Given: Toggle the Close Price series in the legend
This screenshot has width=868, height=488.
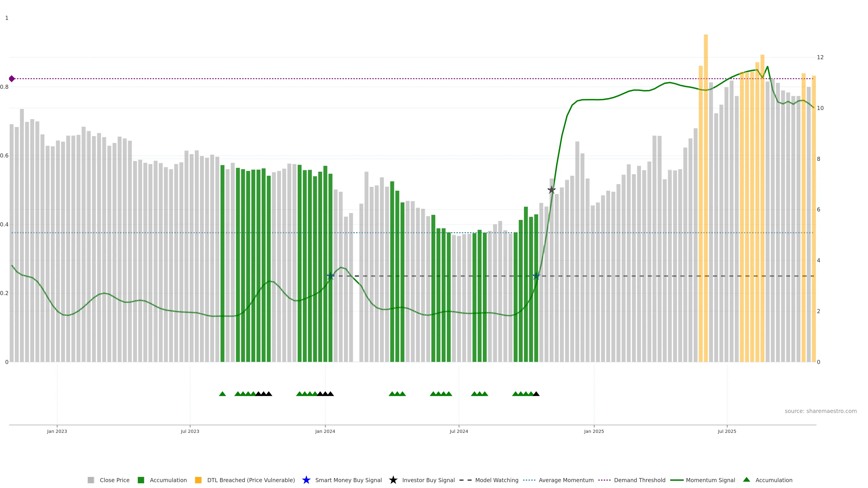Looking at the screenshot, I should tap(114, 480).
